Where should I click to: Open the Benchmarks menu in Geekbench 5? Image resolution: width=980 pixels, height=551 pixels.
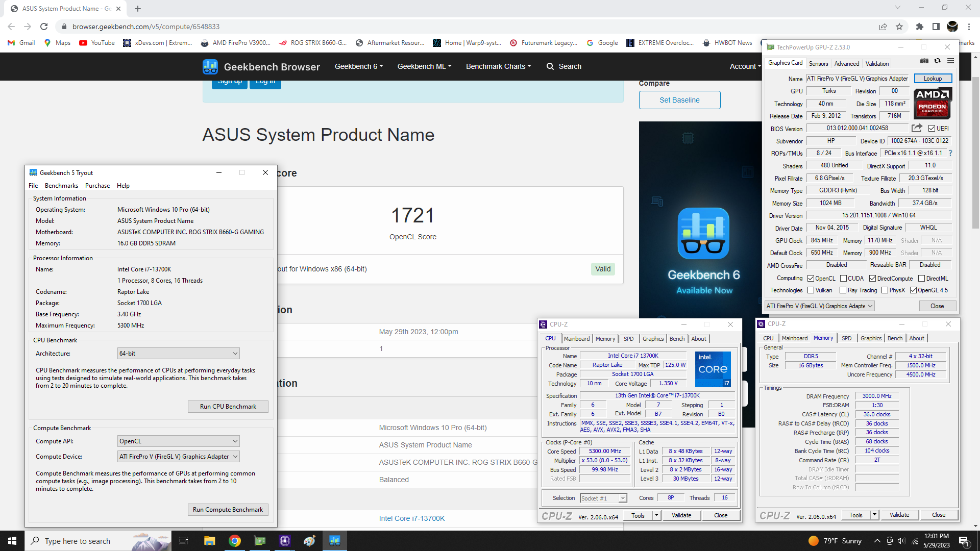(61, 186)
